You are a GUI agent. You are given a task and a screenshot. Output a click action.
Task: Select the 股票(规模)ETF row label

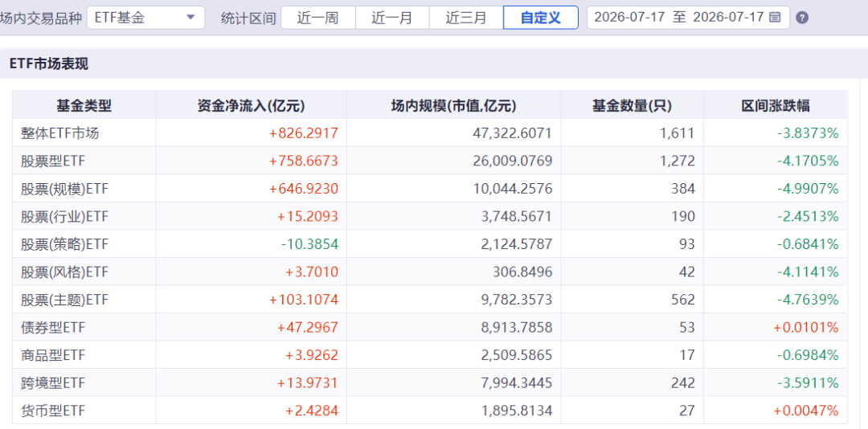(64, 189)
